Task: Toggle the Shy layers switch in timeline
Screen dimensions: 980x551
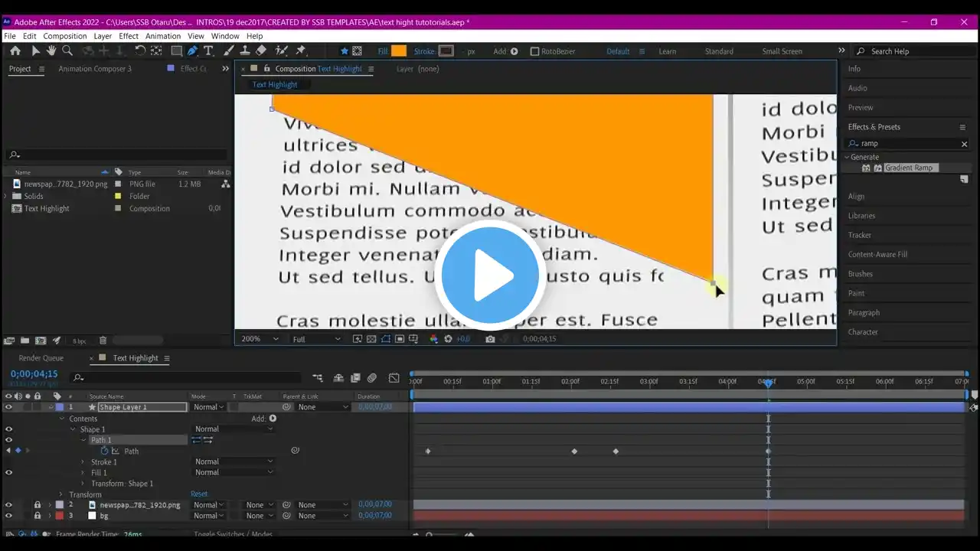Action: [338, 377]
